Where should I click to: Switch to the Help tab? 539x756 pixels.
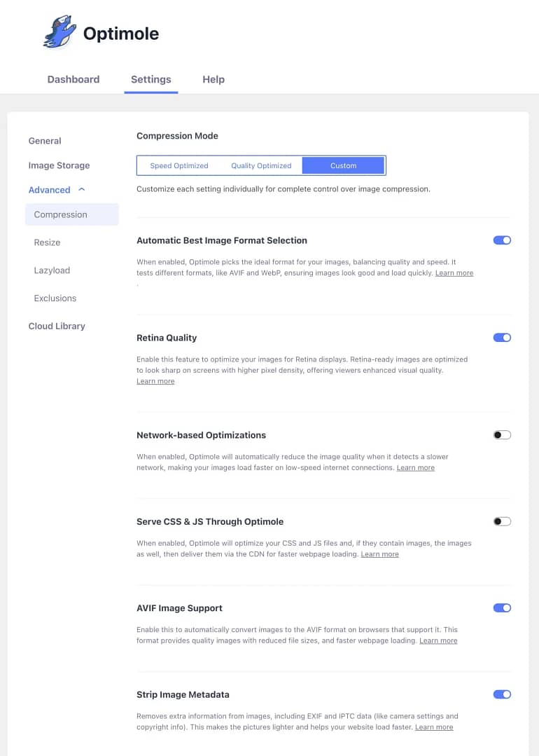[213, 80]
